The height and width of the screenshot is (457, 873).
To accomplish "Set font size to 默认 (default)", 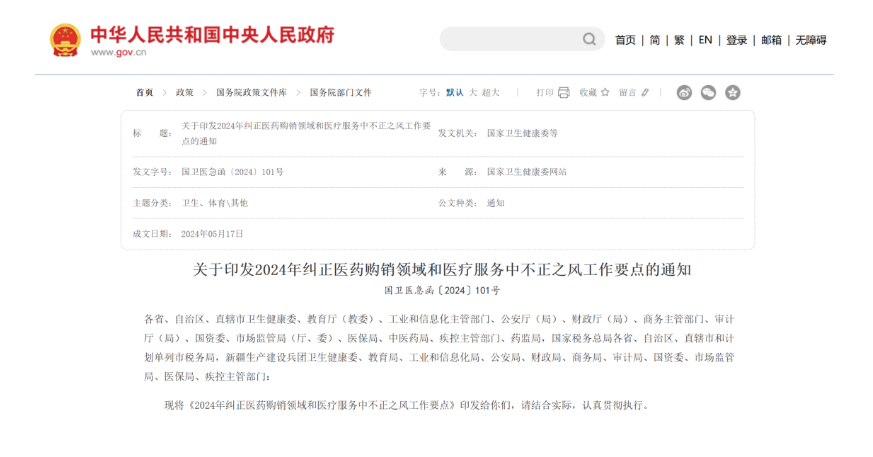I will pyautogui.click(x=455, y=92).
